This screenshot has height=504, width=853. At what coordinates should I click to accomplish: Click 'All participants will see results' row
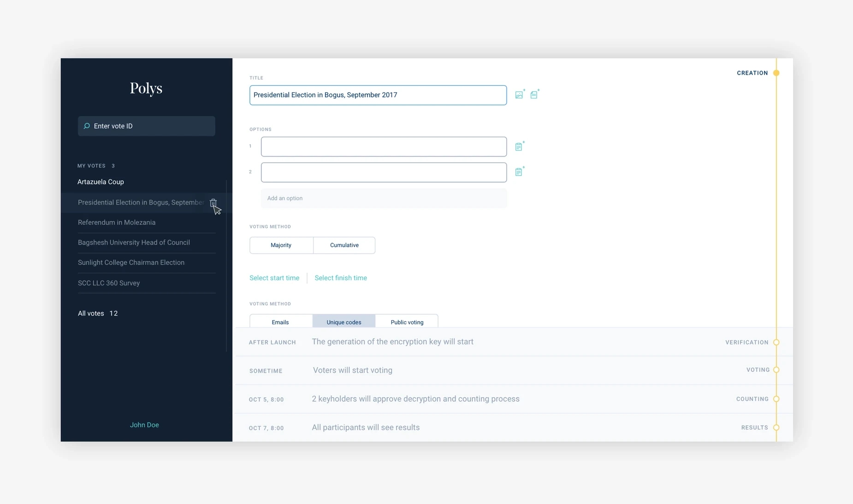[514, 428]
